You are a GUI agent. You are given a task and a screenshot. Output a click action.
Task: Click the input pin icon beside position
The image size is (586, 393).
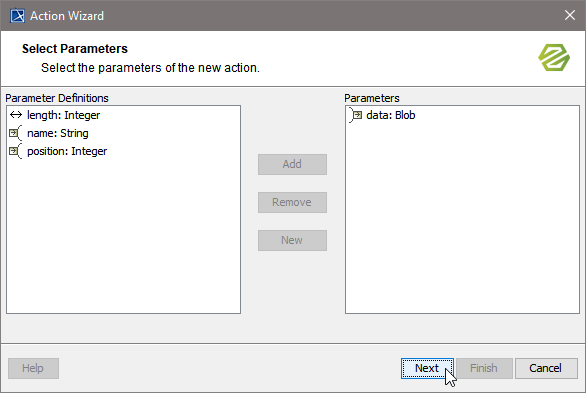16,151
